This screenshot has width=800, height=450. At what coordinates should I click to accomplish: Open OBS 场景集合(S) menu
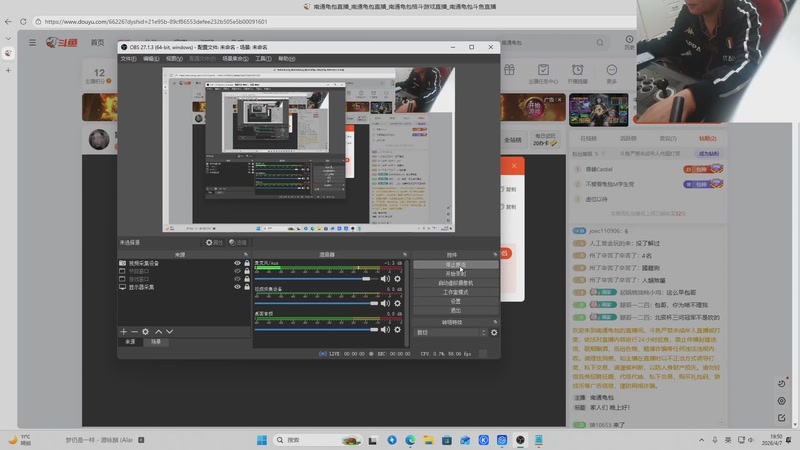click(235, 59)
